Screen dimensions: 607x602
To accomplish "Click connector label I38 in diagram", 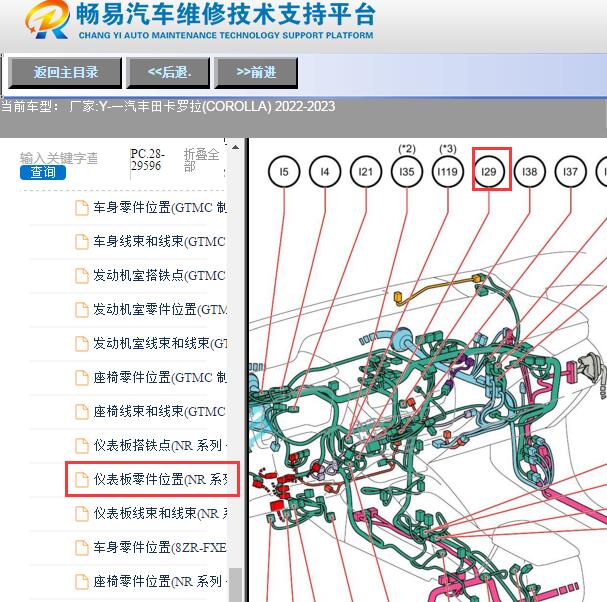I will (530, 172).
